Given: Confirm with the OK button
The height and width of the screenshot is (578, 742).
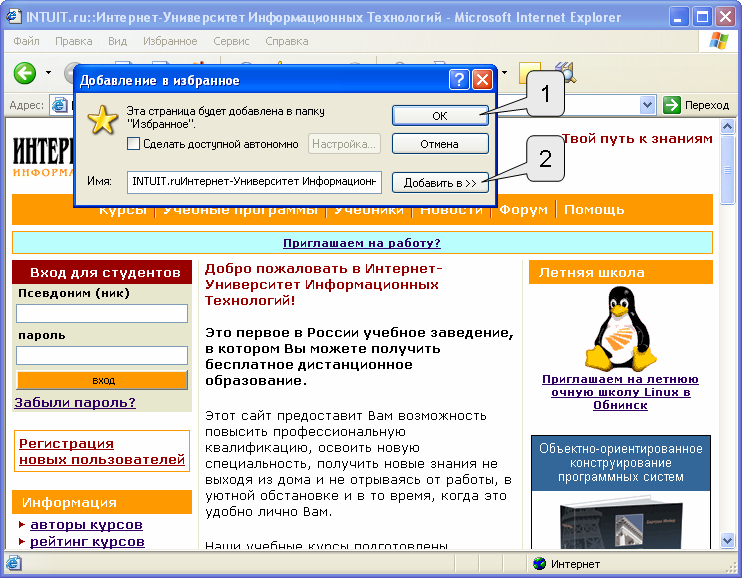Looking at the screenshot, I should click(x=440, y=116).
